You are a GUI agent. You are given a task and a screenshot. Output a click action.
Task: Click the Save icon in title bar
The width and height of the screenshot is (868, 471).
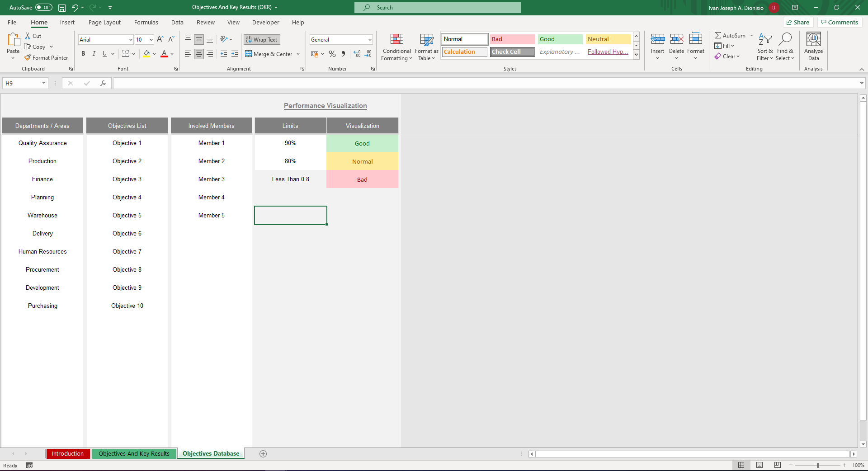point(62,8)
